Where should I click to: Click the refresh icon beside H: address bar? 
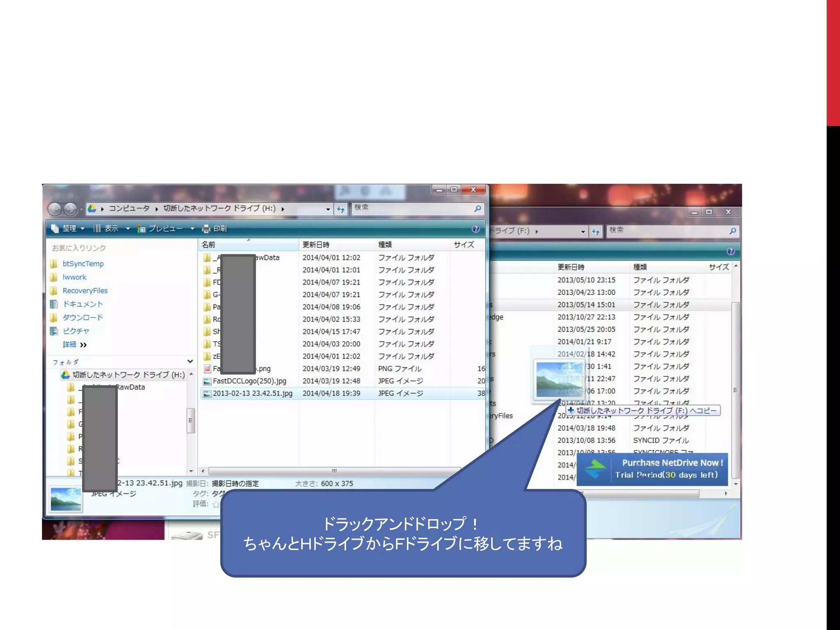pos(341,209)
